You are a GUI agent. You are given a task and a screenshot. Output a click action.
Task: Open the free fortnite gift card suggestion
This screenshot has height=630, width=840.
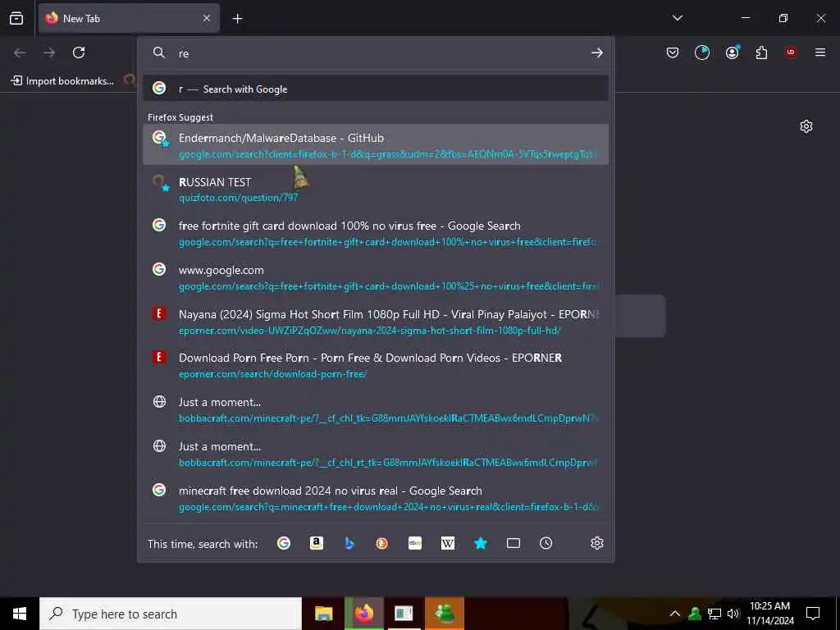click(x=376, y=233)
